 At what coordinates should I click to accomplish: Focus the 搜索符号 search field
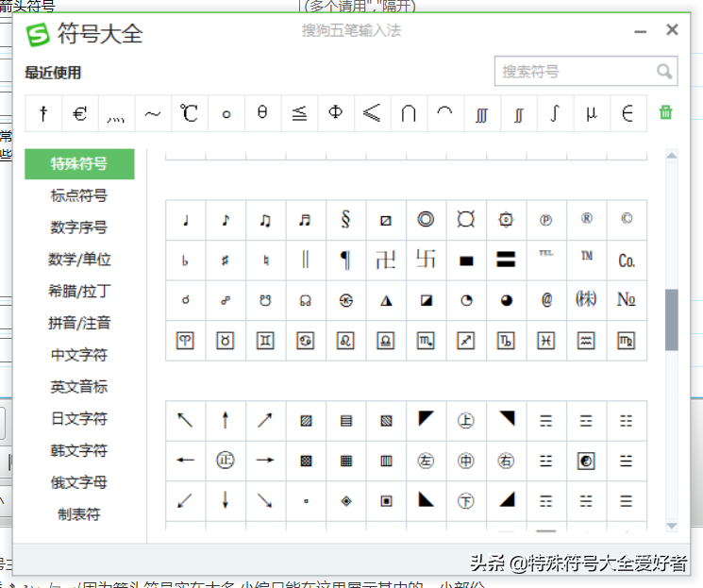pos(577,71)
